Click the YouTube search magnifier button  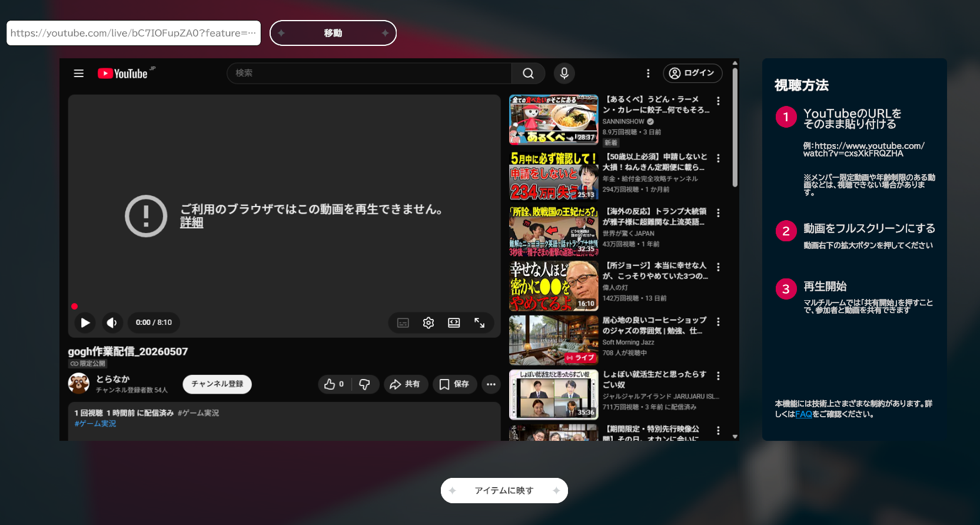[528, 73]
